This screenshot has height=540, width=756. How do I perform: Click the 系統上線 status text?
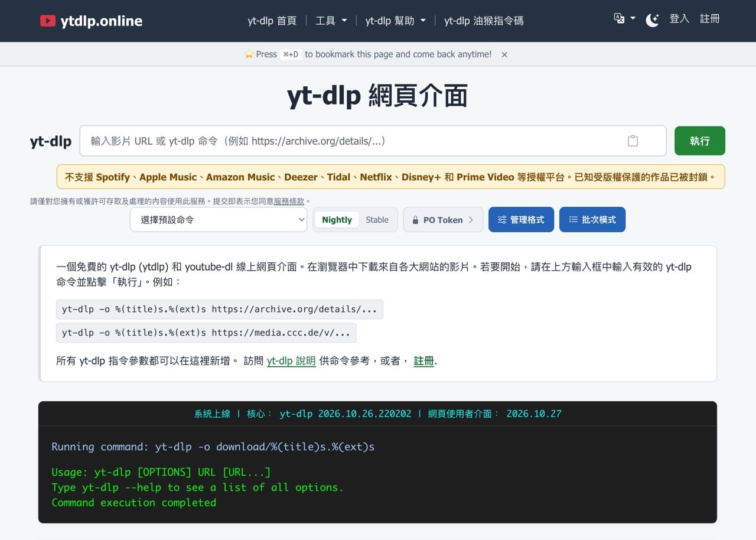tap(212, 414)
